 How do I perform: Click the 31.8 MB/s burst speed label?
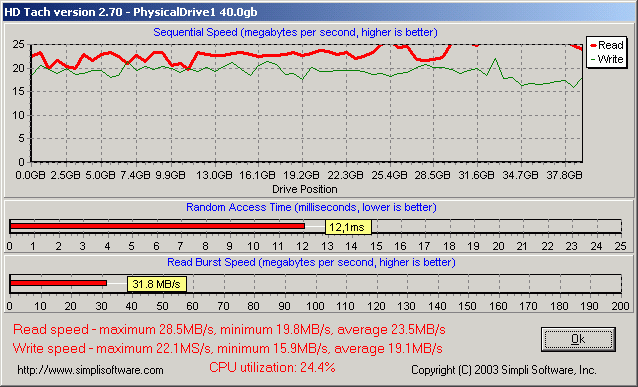157,284
